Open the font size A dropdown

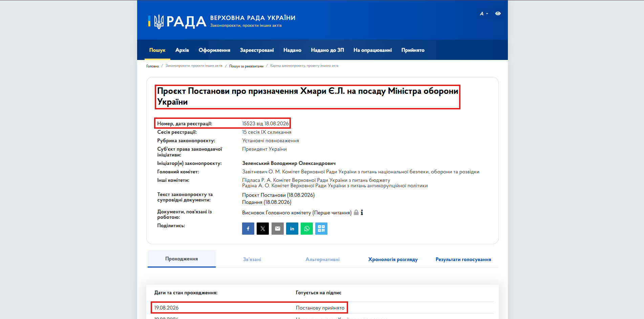[484, 14]
